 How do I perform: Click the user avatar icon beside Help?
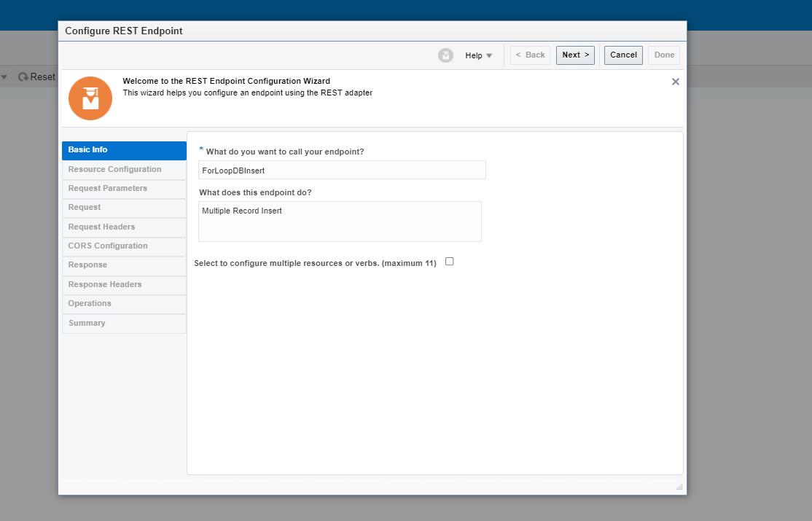click(445, 55)
